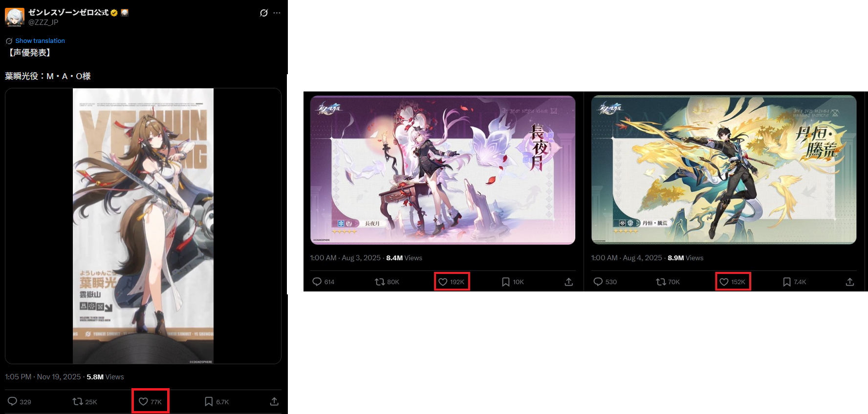Image resolution: width=868 pixels, height=414 pixels.
Task: Click the Show translation link
Action: pyautogui.click(x=40, y=41)
